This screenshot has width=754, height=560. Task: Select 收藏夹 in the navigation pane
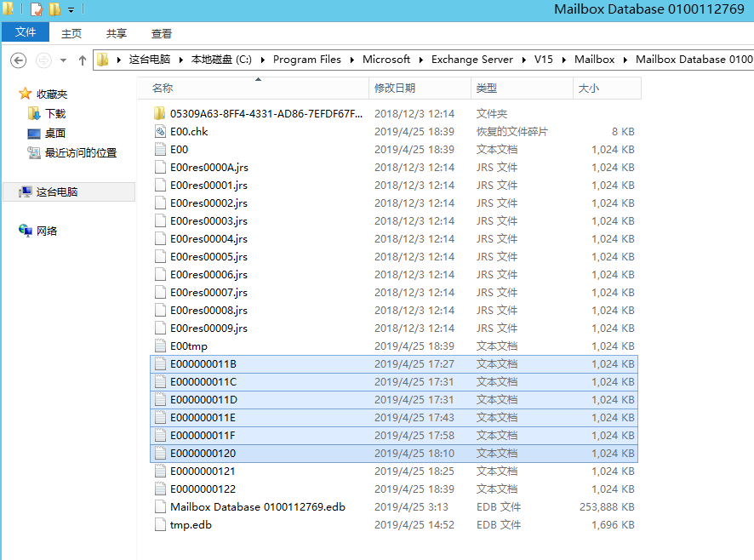(x=52, y=94)
